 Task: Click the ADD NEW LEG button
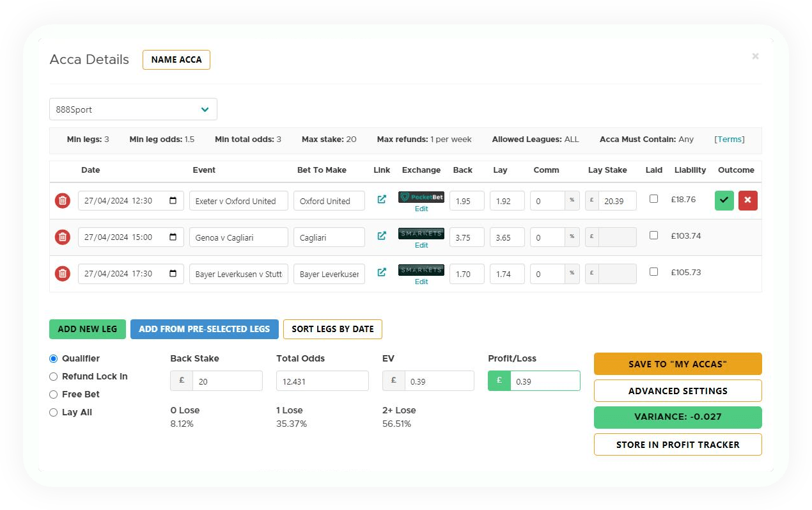pyautogui.click(x=88, y=329)
